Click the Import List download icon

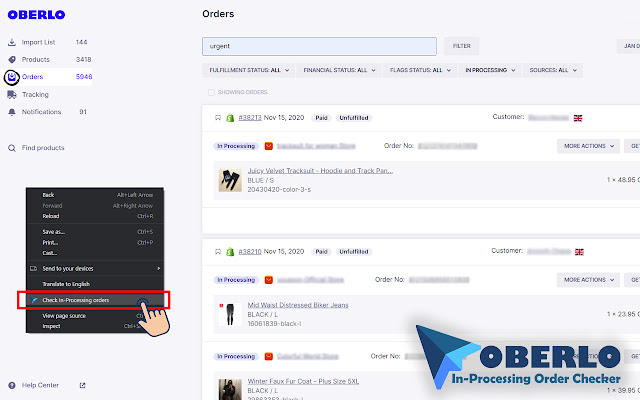pos(12,42)
